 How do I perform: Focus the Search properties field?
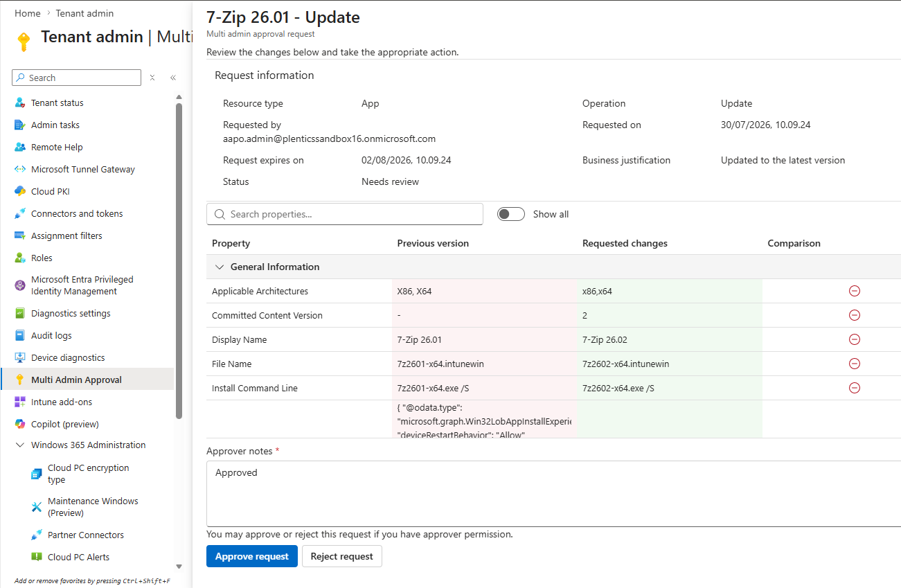point(345,214)
